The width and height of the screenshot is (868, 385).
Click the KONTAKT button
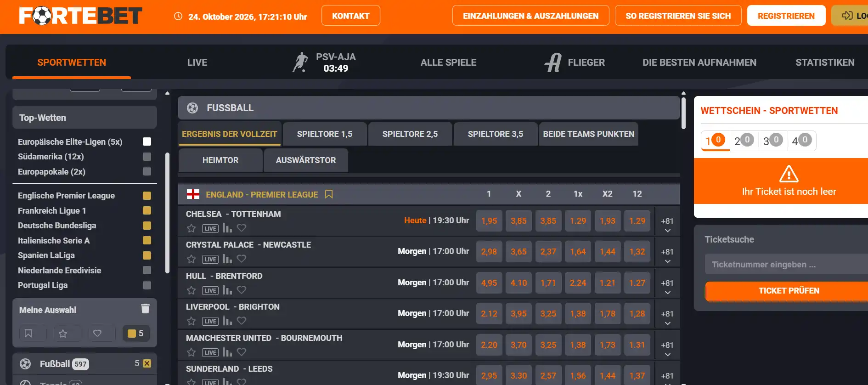pos(351,16)
